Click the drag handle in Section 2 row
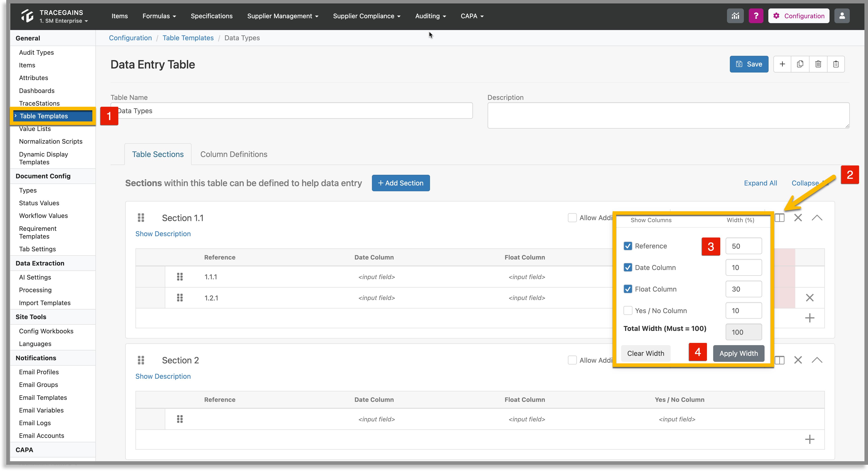 point(180,419)
